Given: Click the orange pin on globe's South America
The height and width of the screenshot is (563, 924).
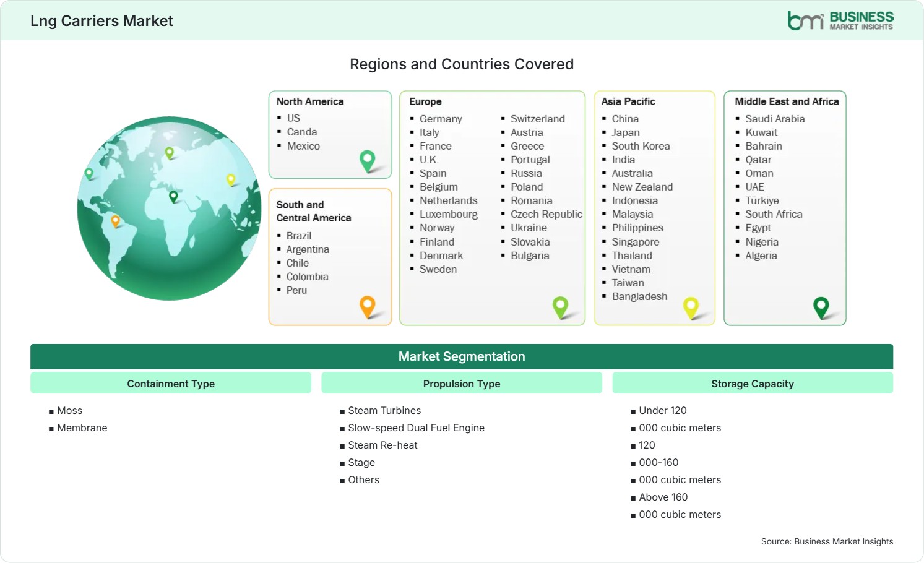Looking at the screenshot, I should pos(115,221).
